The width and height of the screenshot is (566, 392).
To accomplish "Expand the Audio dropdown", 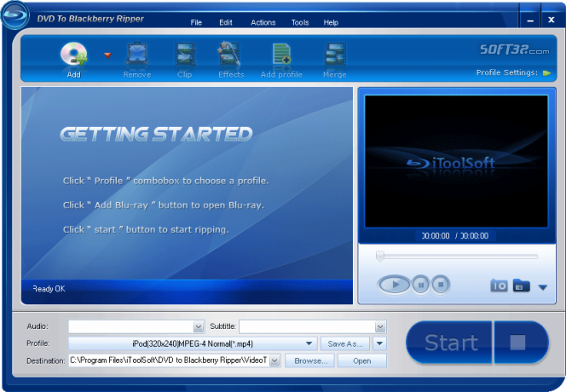I will pos(198,327).
